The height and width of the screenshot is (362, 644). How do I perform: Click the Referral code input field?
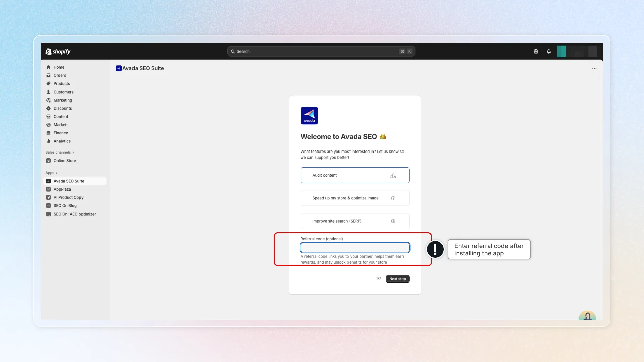(x=355, y=248)
